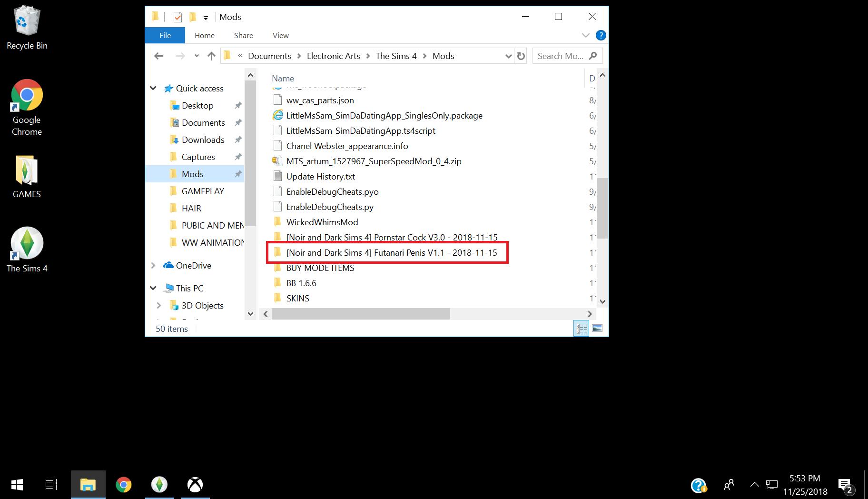The height and width of the screenshot is (499, 868).
Task: Navigate to Electronic Arts breadcrumb
Action: (334, 56)
